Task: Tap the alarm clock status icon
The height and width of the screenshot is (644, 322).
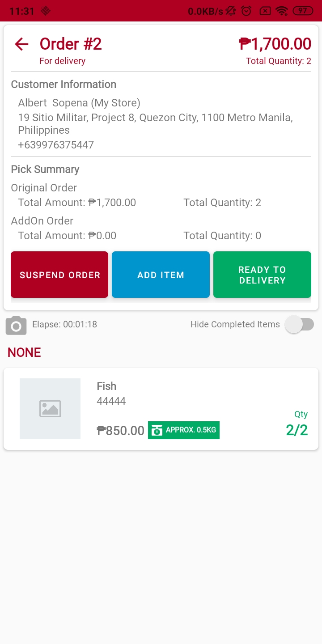Action: click(246, 11)
